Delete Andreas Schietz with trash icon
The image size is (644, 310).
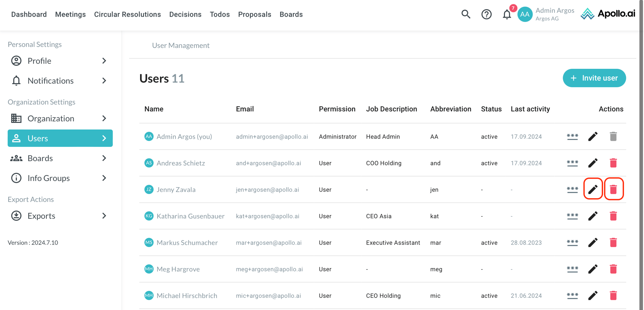pyautogui.click(x=613, y=163)
